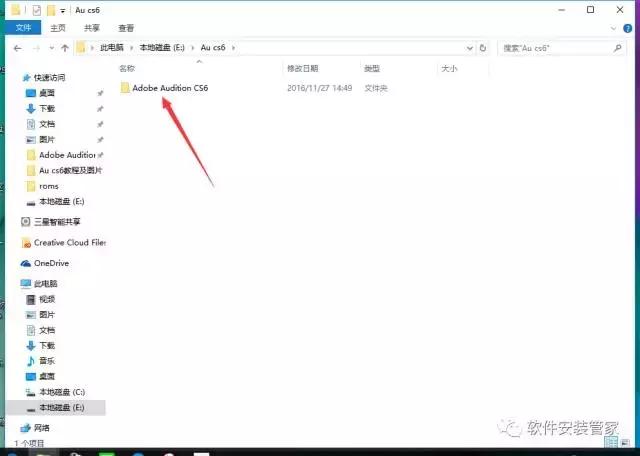Refresh the current folder
Screen dimensions: 640x456
pyautogui.click(x=482, y=48)
